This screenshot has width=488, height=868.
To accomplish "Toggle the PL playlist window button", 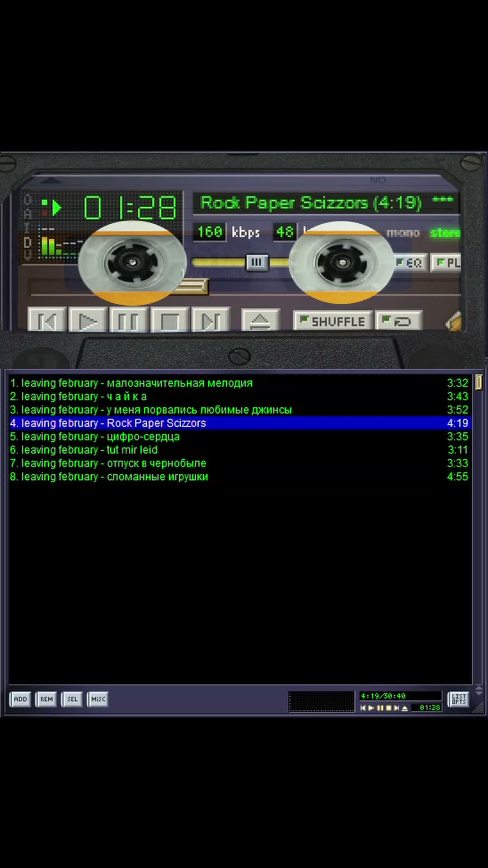I will (447, 263).
